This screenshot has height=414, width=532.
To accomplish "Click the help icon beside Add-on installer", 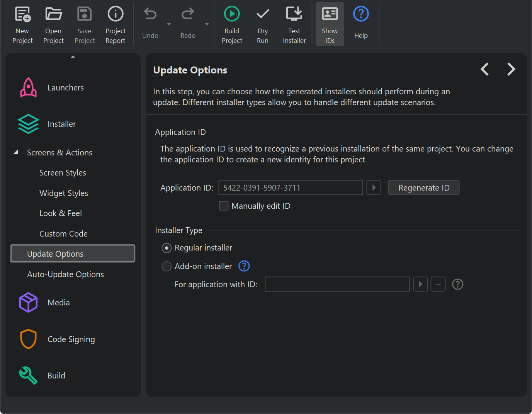I will (x=244, y=266).
